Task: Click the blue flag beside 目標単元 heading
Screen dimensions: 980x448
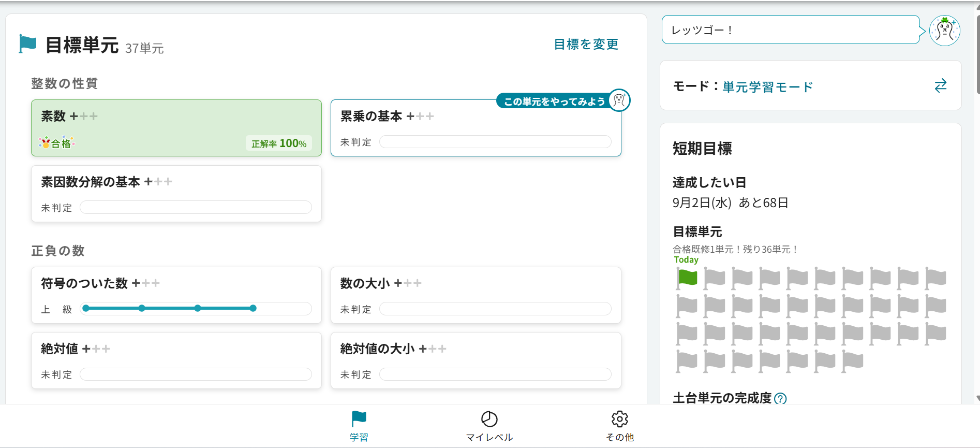Action: (27, 44)
